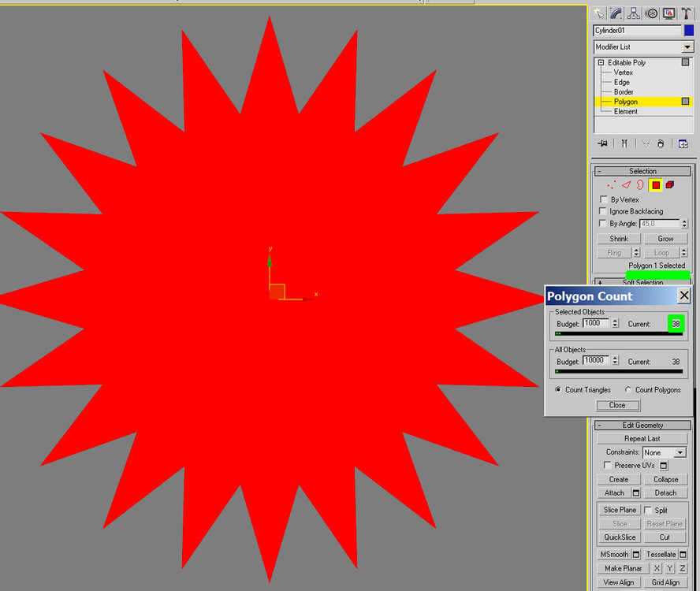Screen dimensions: 700x591
Task: Click the blue object color swatch
Action: click(689, 31)
